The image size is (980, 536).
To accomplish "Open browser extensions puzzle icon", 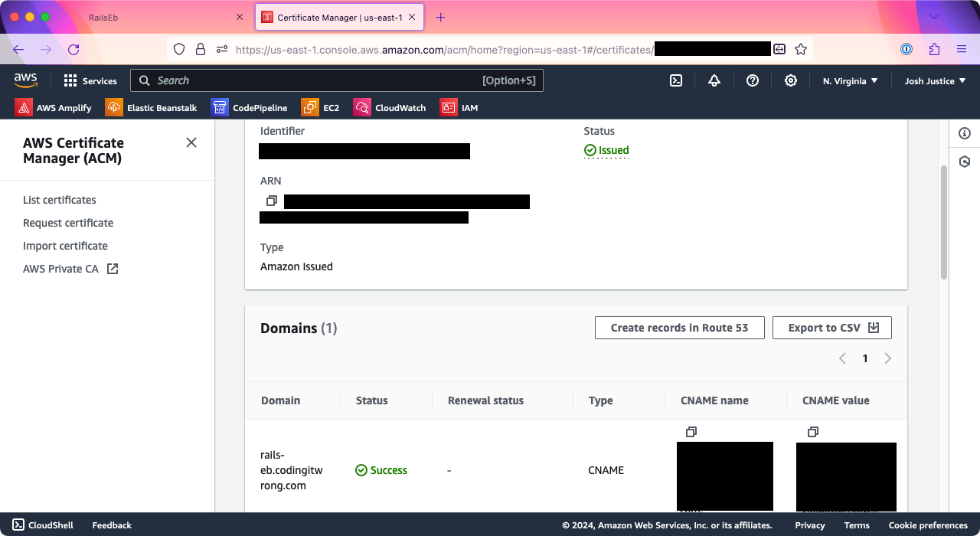I will [934, 49].
